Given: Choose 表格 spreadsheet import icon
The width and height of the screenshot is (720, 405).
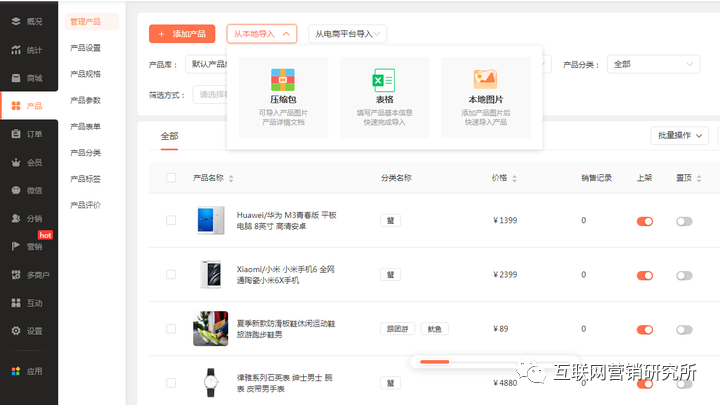Looking at the screenshot, I should click(x=384, y=80).
